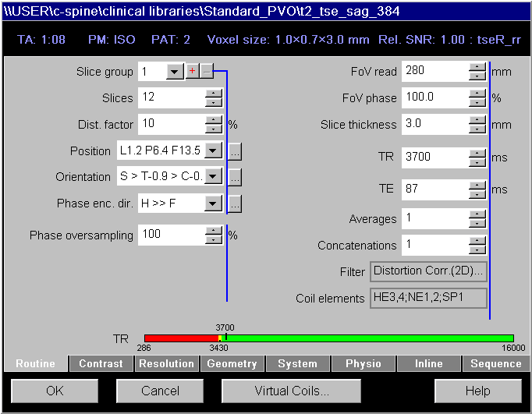Image resolution: width=532 pixels, height=414 pixels.
Task: Decrease the Slices count with down arrow
Action: click(x=214, y=102)
